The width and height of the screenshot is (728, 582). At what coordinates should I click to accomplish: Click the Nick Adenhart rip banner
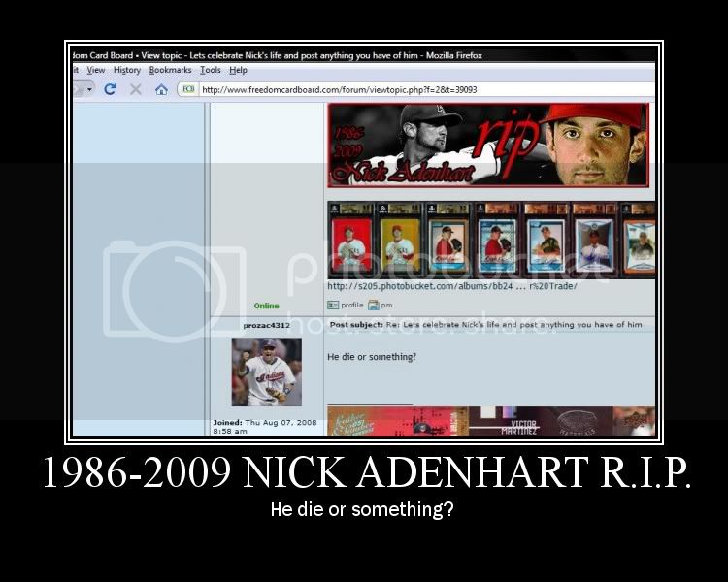(x=488, y=145)
